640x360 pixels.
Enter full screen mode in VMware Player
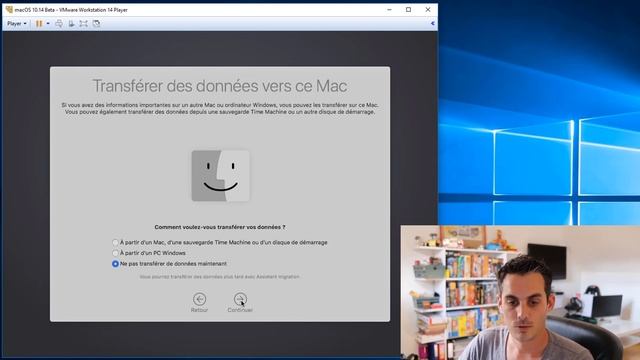click(84, 24)
